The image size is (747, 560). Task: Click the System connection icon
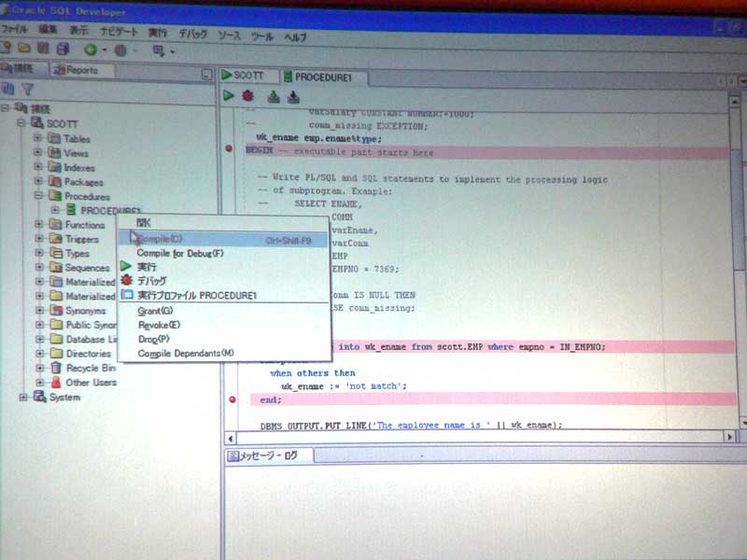[x=40, y=396]
